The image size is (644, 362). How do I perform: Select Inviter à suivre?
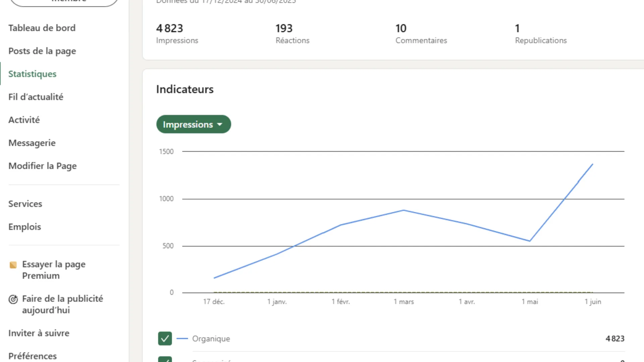39,333
